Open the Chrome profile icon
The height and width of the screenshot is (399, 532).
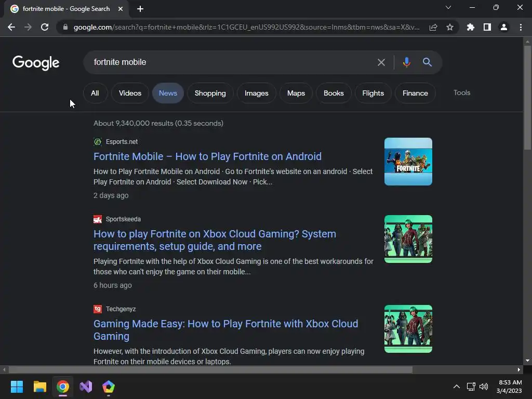[x=504, y=27]
